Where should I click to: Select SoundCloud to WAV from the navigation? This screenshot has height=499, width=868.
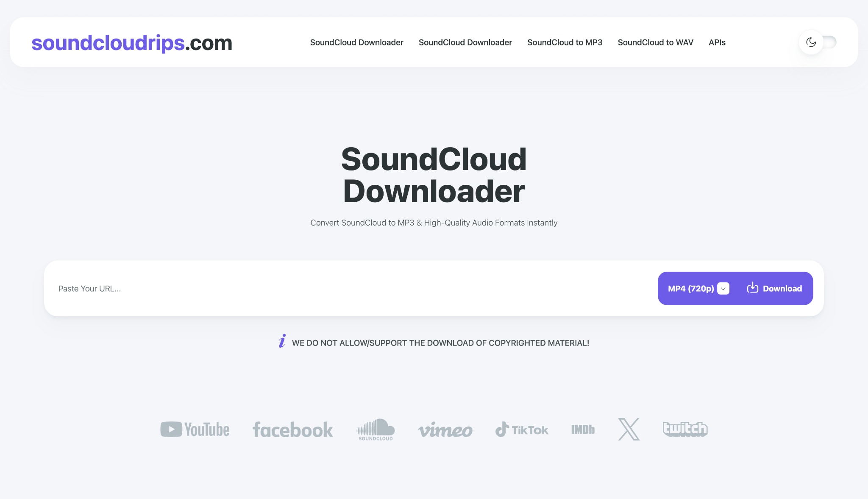(655, 42)
